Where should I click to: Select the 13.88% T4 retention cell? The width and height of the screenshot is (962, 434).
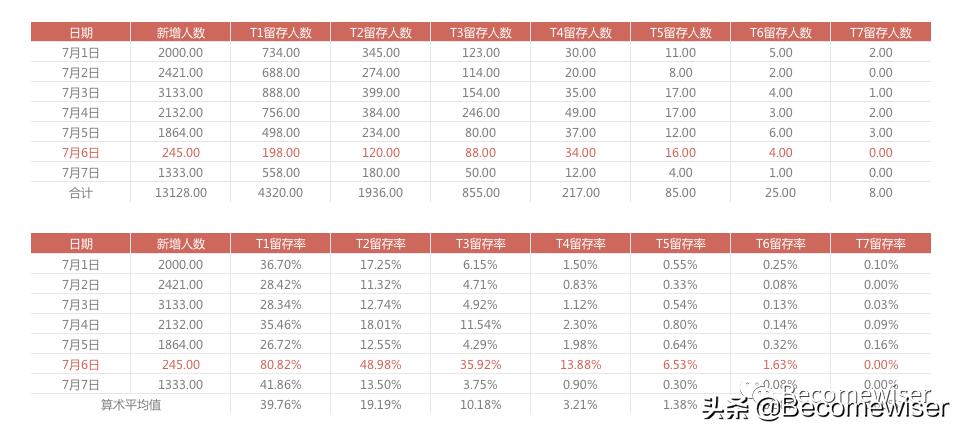click(580, 364)
